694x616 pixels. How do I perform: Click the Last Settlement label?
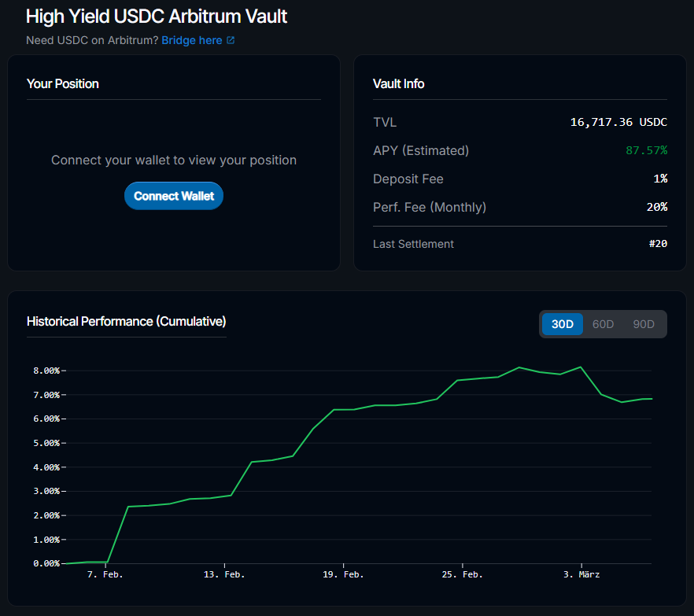click(x=413, y=244)
